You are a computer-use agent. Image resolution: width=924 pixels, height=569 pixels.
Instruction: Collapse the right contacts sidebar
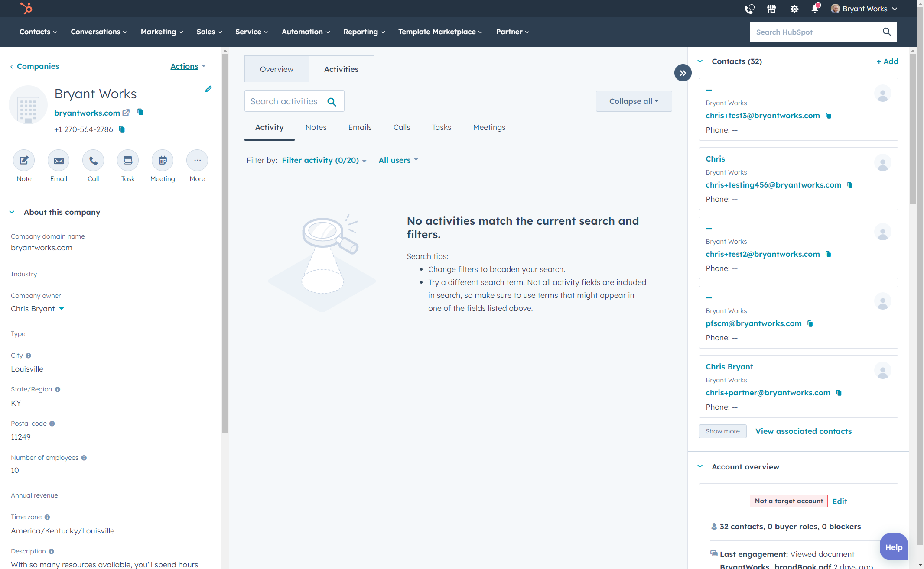click(x=683, y=73)
